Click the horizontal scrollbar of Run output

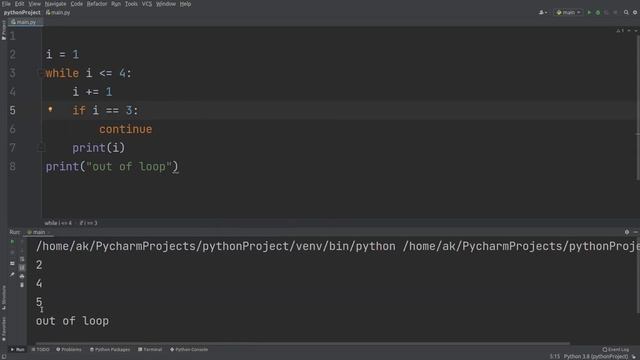302,344
